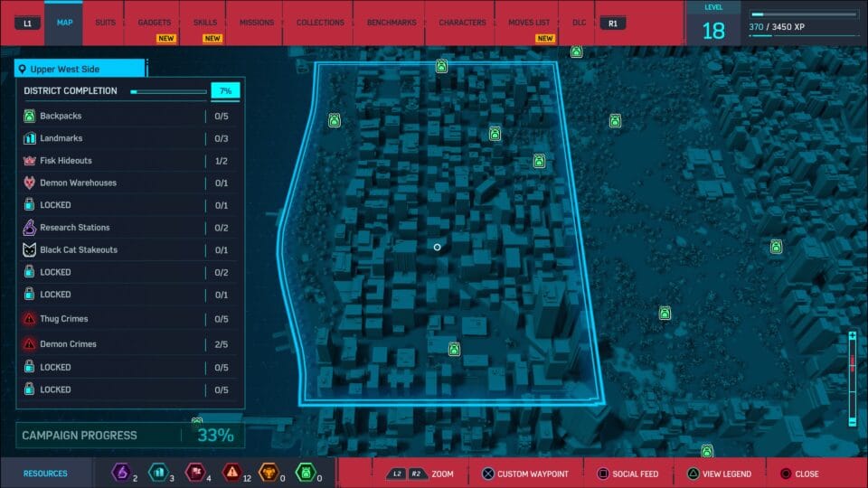This screenshot has height=488, width=868.
Task: Click the Upper West Side location header
Action: 80,69
